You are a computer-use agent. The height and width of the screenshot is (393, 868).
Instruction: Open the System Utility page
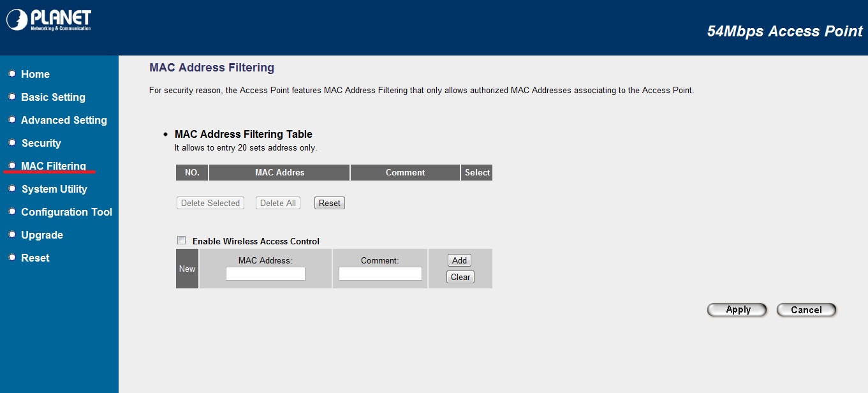click(x=54, y=189)
